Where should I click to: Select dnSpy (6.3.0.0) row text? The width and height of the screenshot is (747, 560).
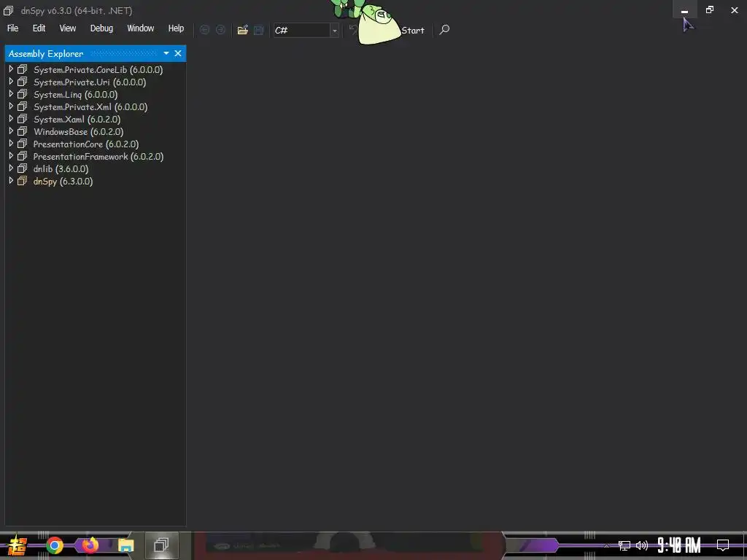63,181
